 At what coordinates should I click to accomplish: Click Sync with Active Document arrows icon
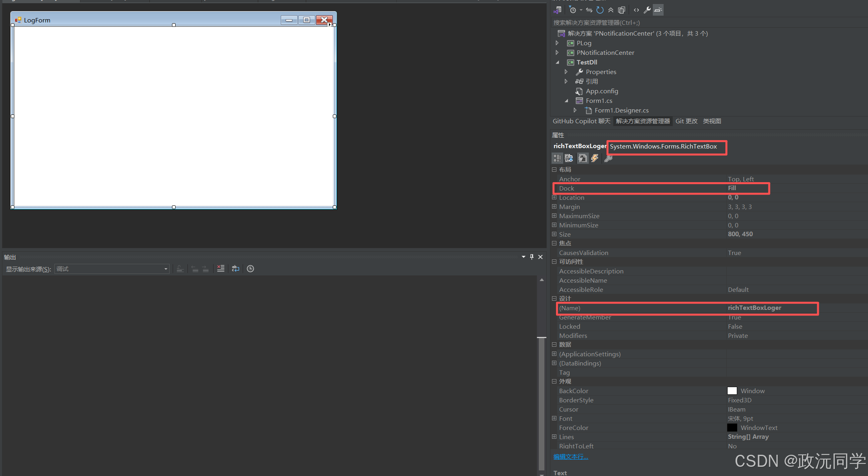pyautogui.click(x=589, y=10)
